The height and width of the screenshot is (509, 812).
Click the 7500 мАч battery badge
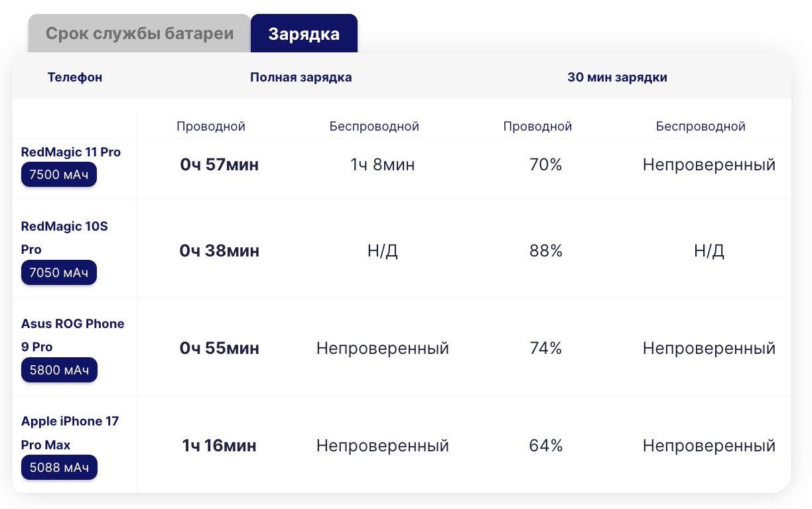(x=59, y=176)
